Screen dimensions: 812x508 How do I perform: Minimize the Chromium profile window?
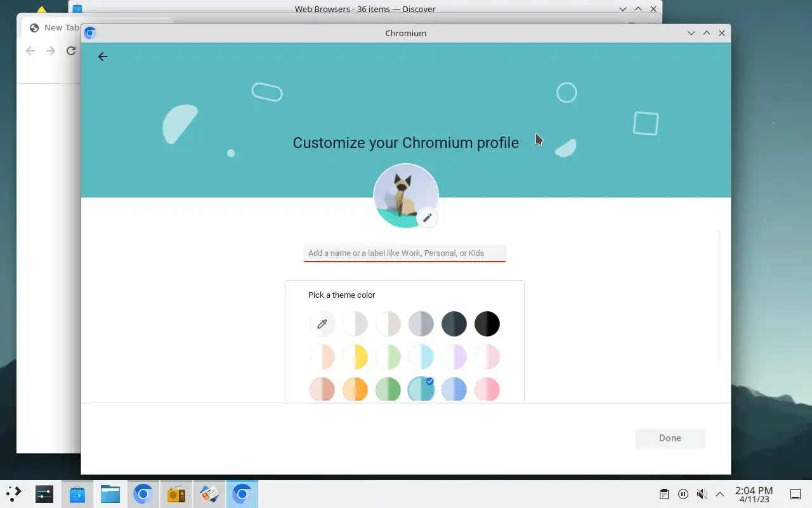(691, 33)
